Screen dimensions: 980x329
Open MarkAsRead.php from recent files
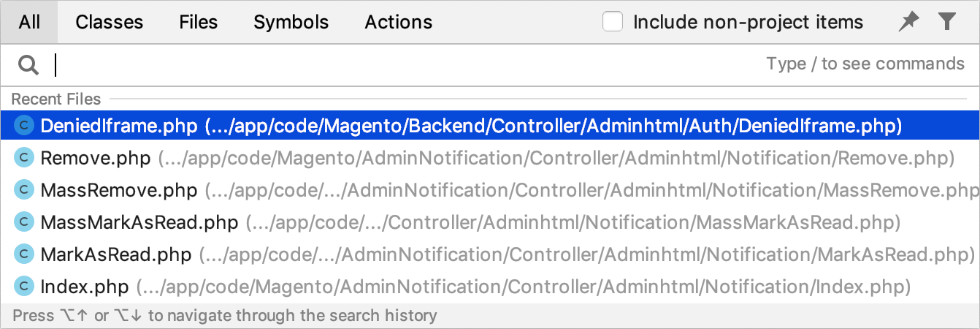pyautogui.click(x=490, y=254)
